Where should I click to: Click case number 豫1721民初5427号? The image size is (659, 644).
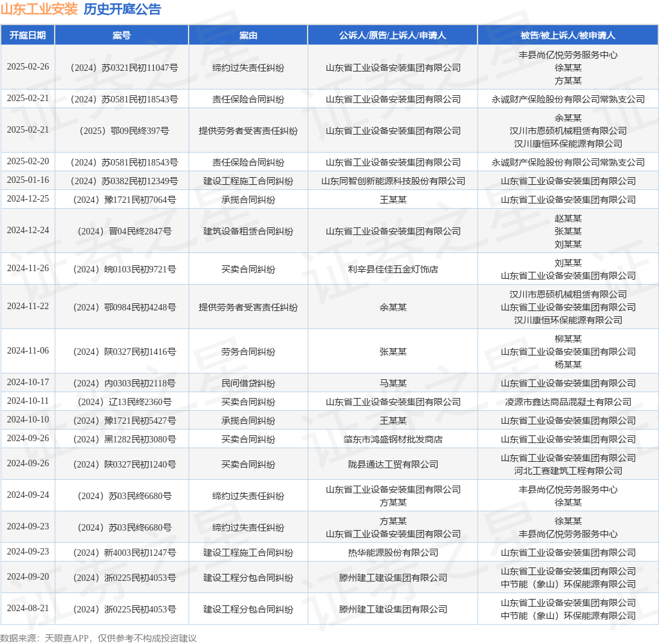click(x=124, y=421)
